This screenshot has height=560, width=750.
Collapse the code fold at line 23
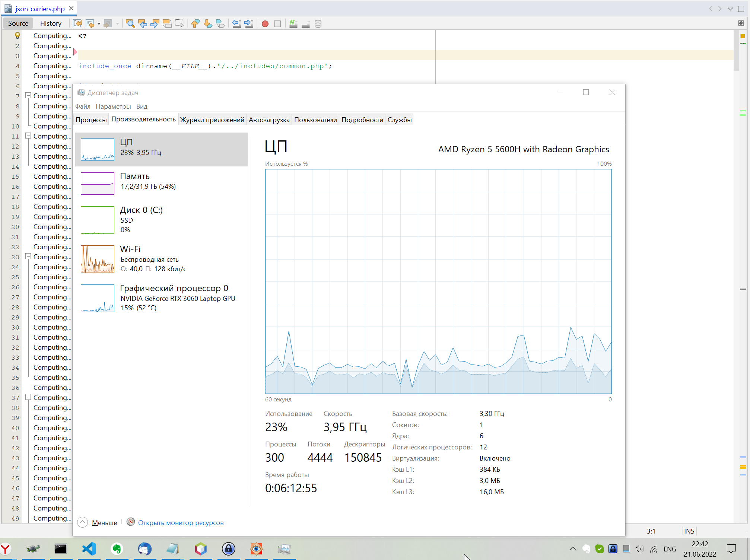(x=28, y=257)
